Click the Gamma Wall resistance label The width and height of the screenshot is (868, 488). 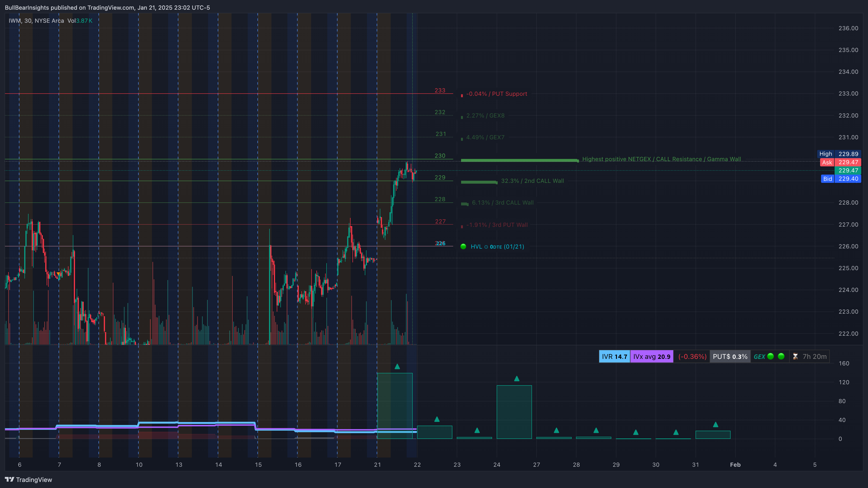tap(661, 159)
